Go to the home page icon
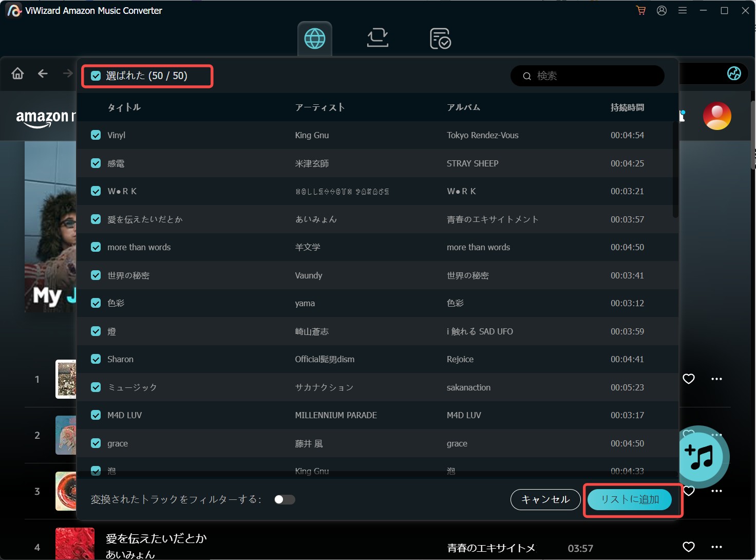756x560 pixels. click(17, 73)
